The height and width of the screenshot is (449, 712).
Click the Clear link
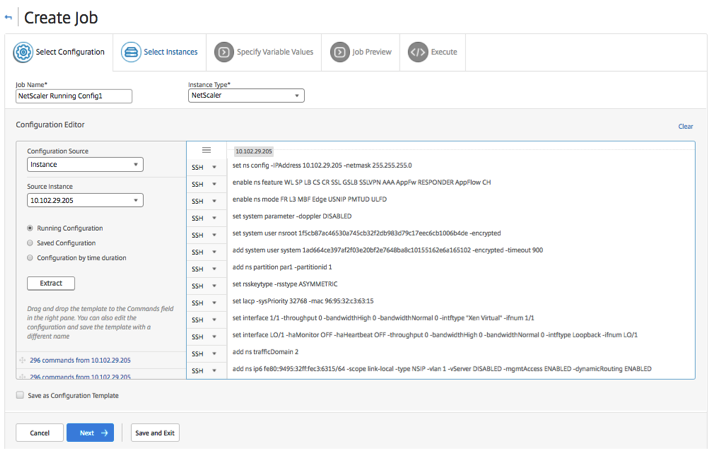[685, 126]
